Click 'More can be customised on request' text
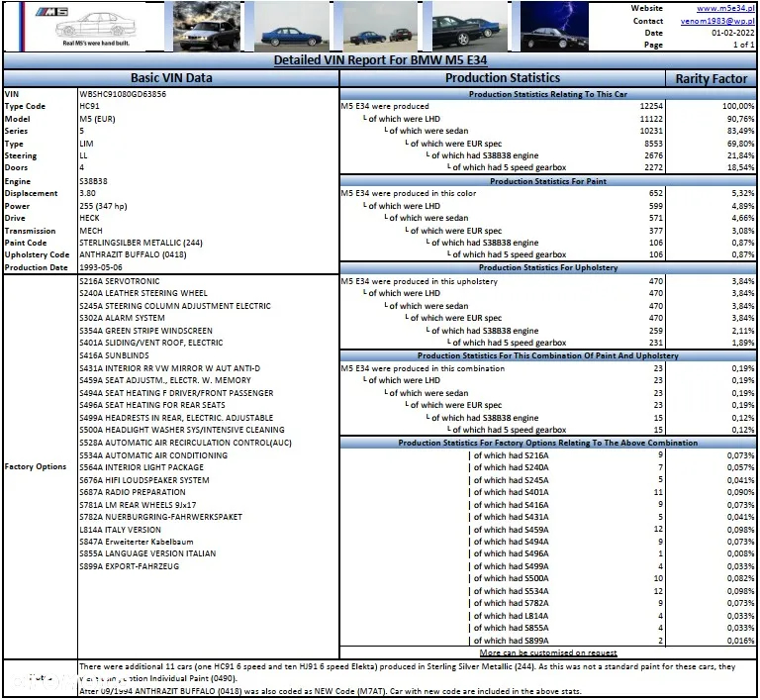Viewport: 760px width, 700px height. [x=547, y=652]
